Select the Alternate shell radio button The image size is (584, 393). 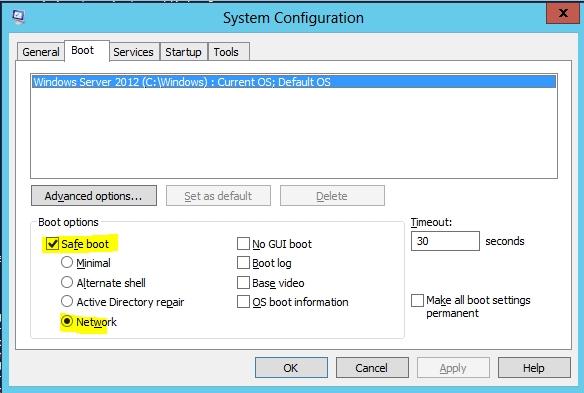coord(67,282)
